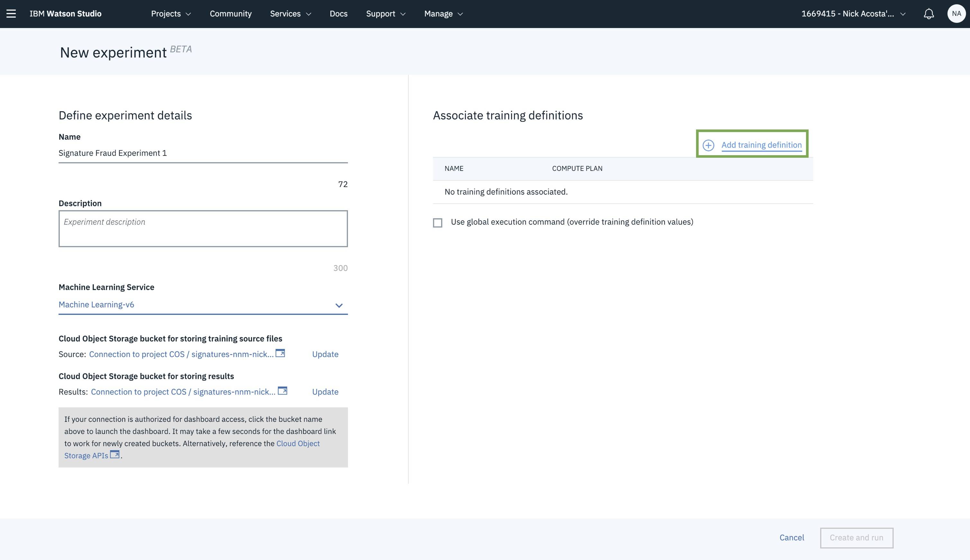Click the 'Machine Learning Service' label
The image size is (970, 560).
coord(106,287)
